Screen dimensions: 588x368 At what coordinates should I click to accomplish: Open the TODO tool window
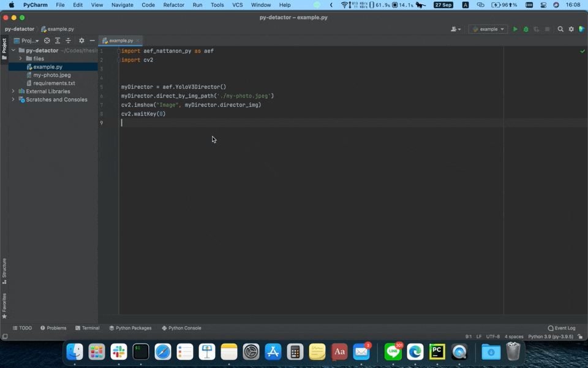coord(22,328)
